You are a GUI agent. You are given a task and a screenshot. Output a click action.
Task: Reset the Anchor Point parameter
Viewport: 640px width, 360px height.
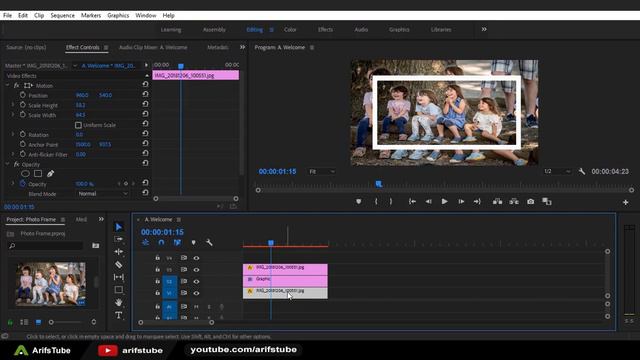145,144
